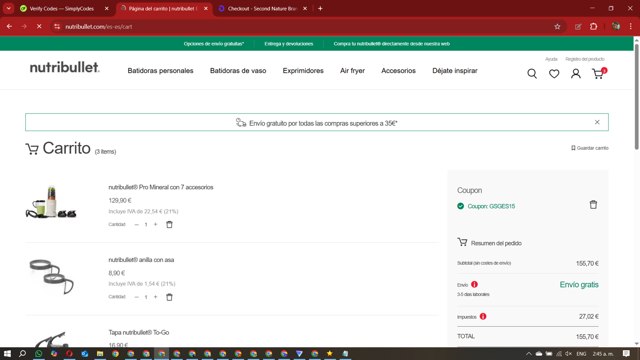Click the Envío gratis text
The width and height of the screenshot is (640, 360).
pos(579,284)
